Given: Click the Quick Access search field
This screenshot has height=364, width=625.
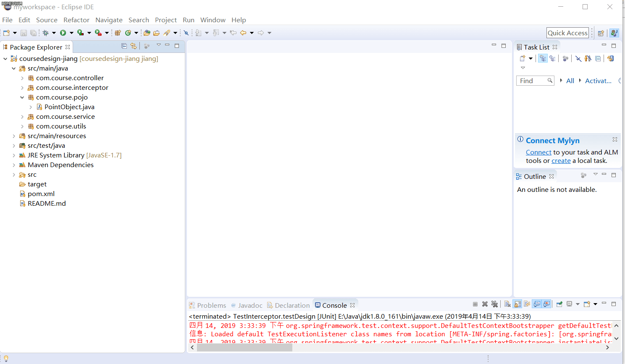Looking at the screenshot, I should (567, 33).
